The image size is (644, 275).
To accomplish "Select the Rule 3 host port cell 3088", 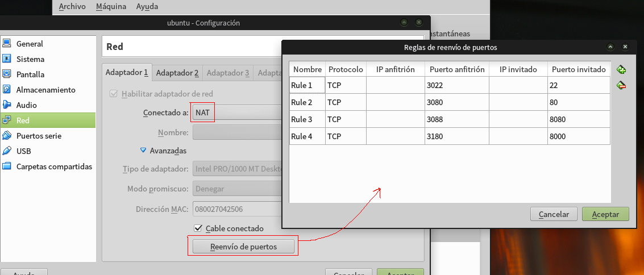I will tap(456, 119).
